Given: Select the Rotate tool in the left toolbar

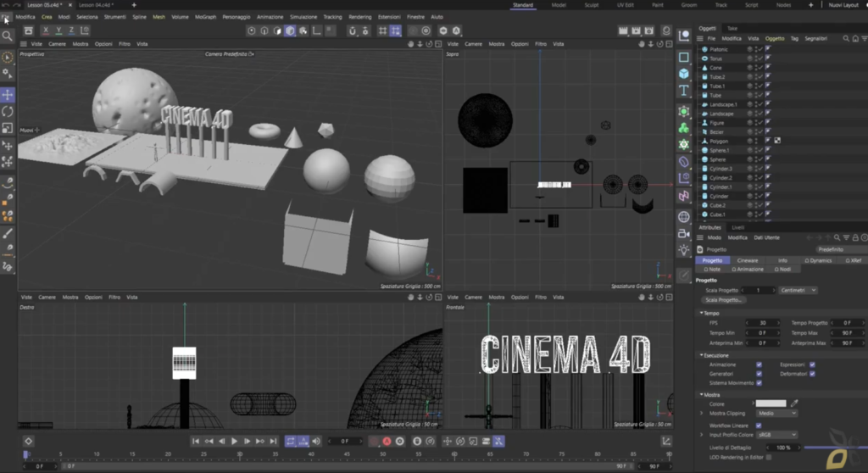Looking at the screenshot, I should [x=8, y=111].
